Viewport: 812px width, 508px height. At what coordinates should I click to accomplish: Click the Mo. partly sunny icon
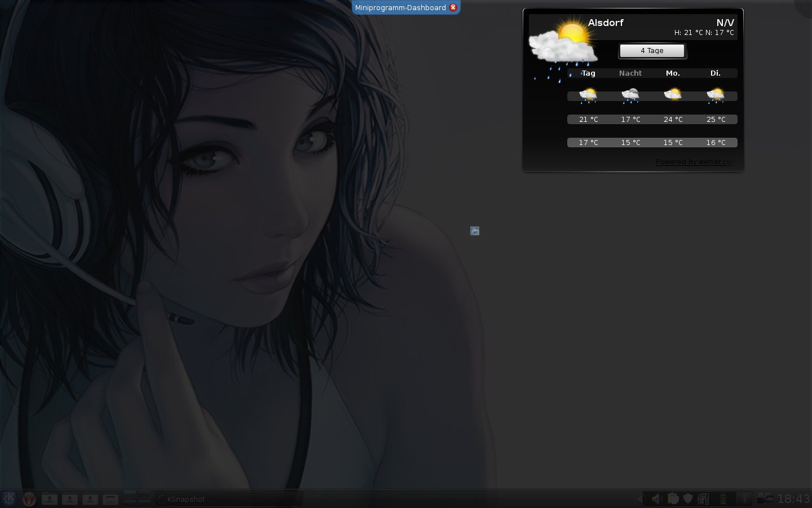[673, 94]
